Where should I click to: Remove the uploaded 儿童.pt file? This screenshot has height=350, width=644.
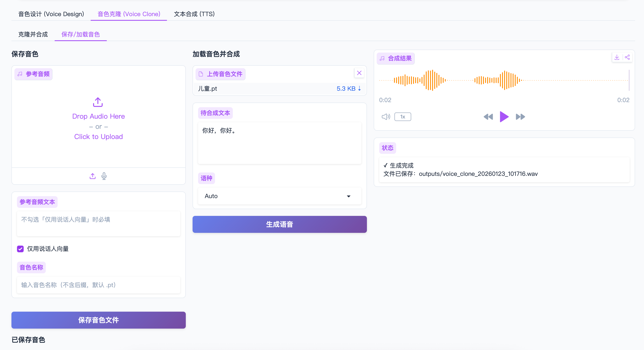[359, 73]
